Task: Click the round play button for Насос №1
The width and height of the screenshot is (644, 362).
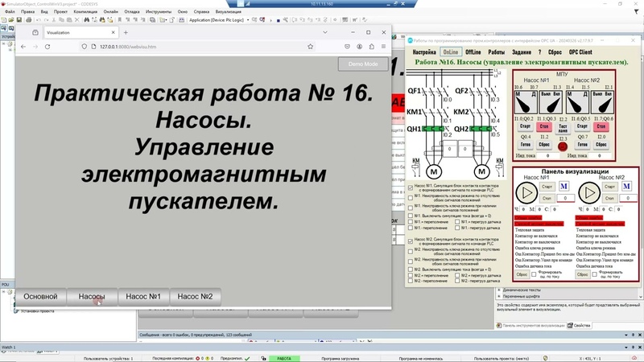Action: point(526,192)
